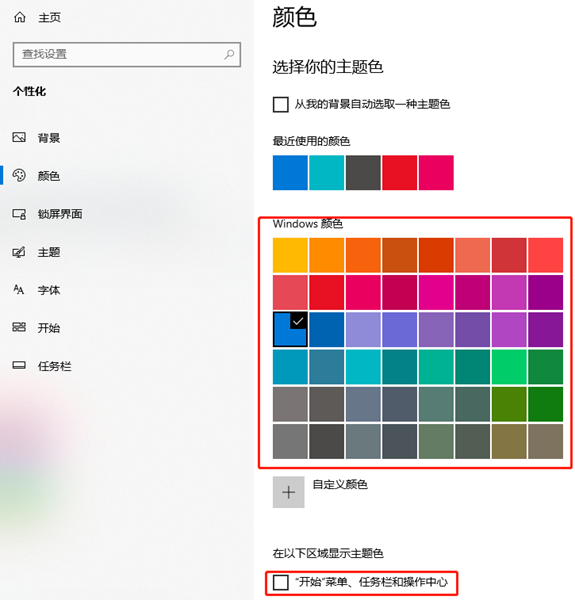Open the 背景 settings page

point(49,138)
